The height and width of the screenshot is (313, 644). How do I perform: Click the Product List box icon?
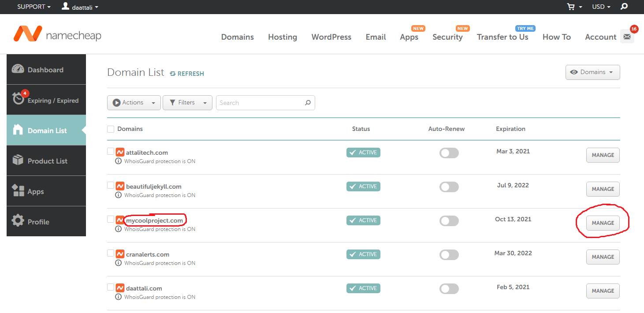point(19,160)
